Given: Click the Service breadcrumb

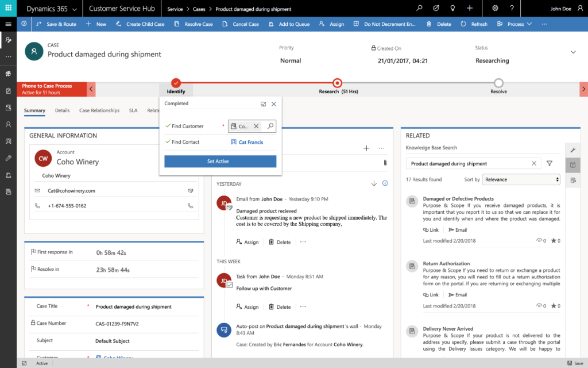Looking at the screenshot, I should pyautogui.click(x=175, y=9).
